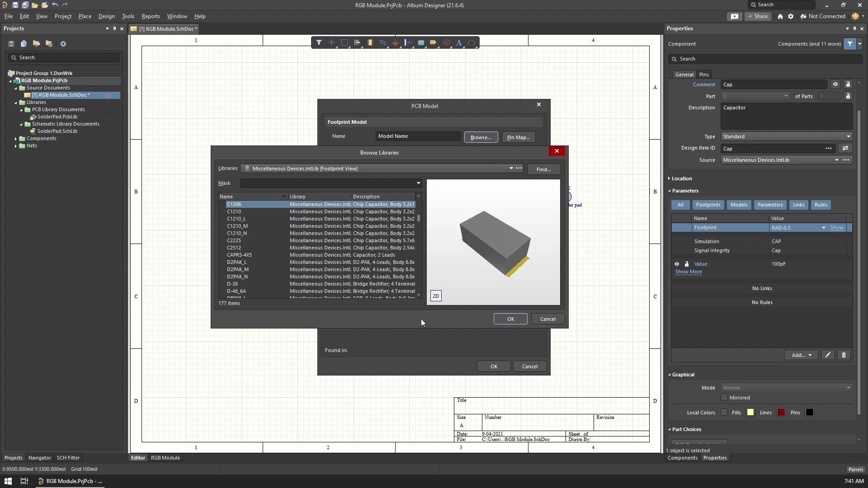Viewport: 868px width, 488px height.
Task: Click the Pins color swatch
Action: [810, 413]
